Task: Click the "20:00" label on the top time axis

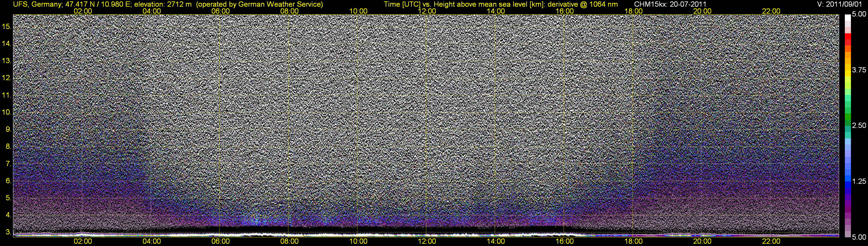Action: pos(702,11)
